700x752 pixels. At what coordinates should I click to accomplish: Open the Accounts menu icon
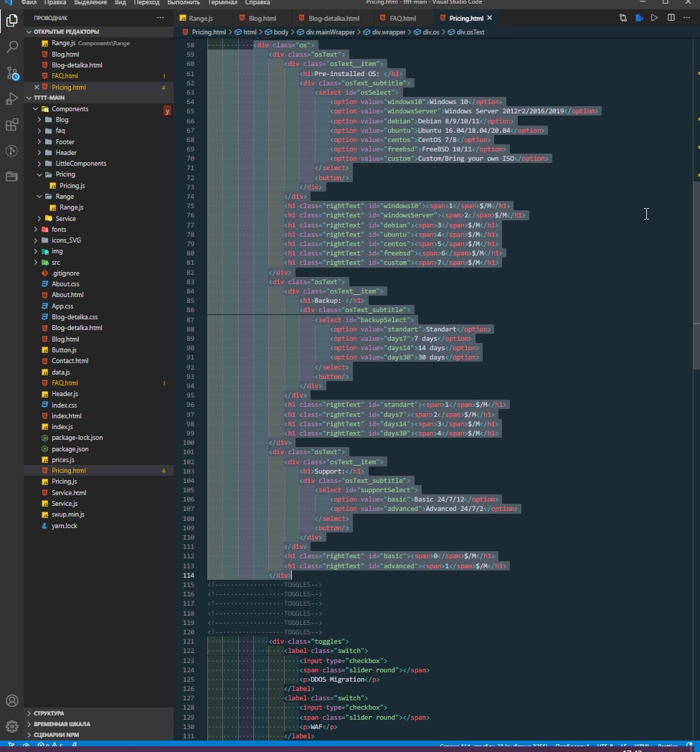[x=12, y=700]
